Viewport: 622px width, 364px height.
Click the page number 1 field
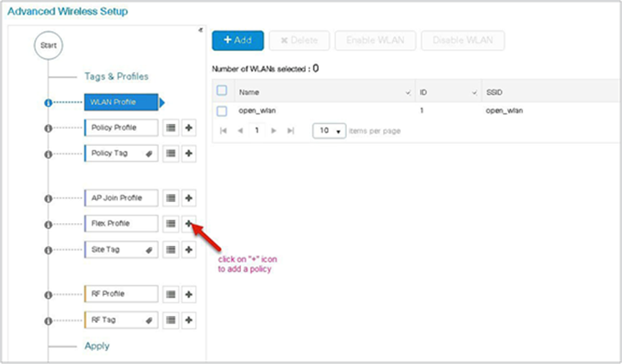click(x=257, y=130)
